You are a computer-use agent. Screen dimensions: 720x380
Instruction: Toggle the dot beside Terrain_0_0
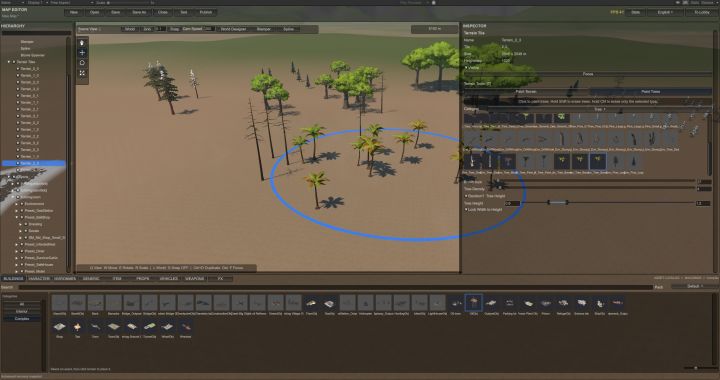pyautogui.click(x=18, y=69)
